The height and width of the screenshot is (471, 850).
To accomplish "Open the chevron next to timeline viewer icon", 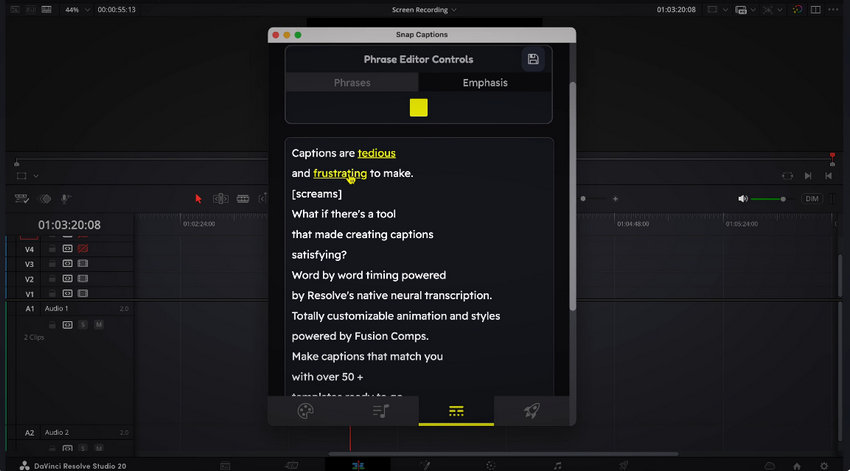I will [x=753, y=10].
